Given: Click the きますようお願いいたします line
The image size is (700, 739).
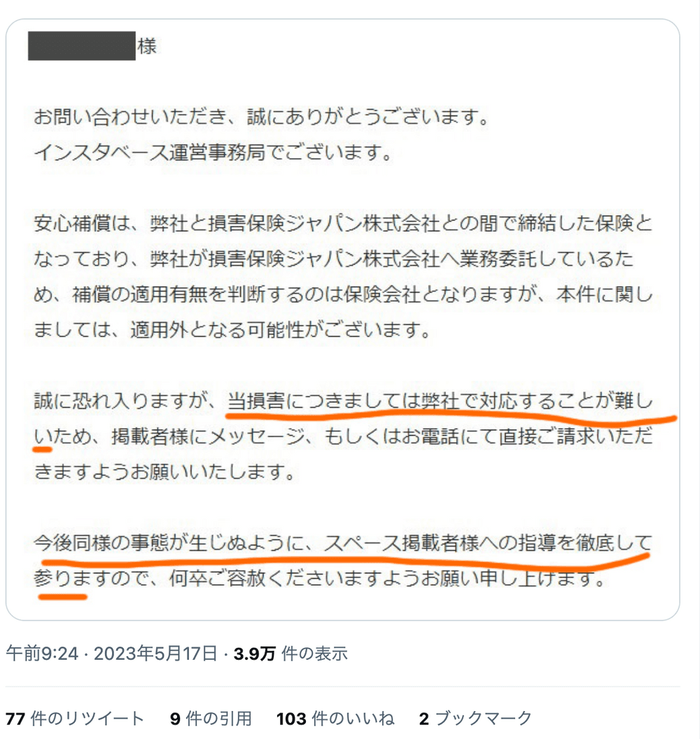Looking at the screenshot, I should click(x=164, y=472).
